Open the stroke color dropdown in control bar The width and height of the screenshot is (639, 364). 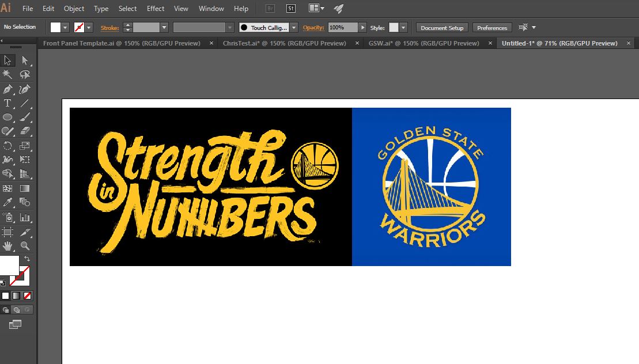tap(89, 27)
